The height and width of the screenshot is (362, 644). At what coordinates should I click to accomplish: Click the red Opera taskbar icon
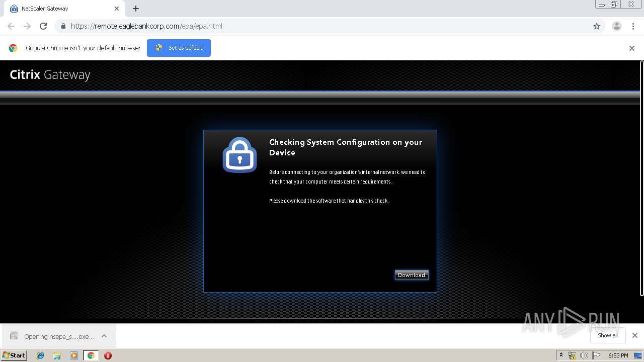tap(108, 355)
